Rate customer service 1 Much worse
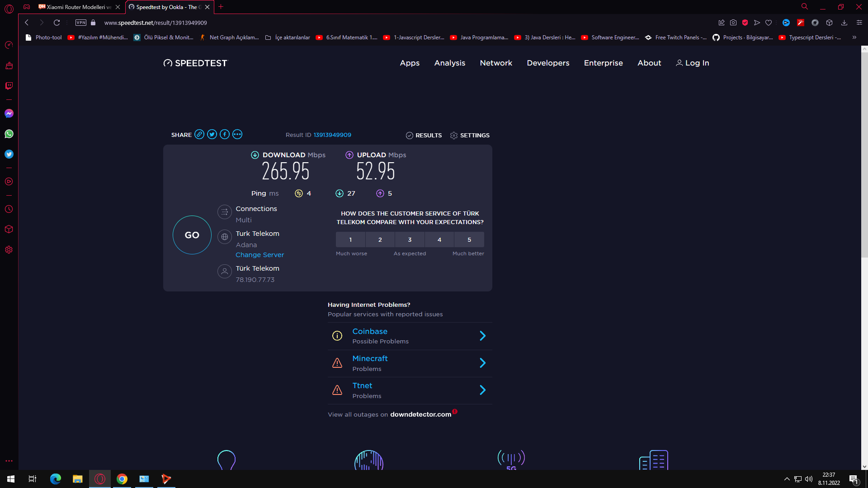This screenshot has width=868, height=488. (x=350, y=239)
